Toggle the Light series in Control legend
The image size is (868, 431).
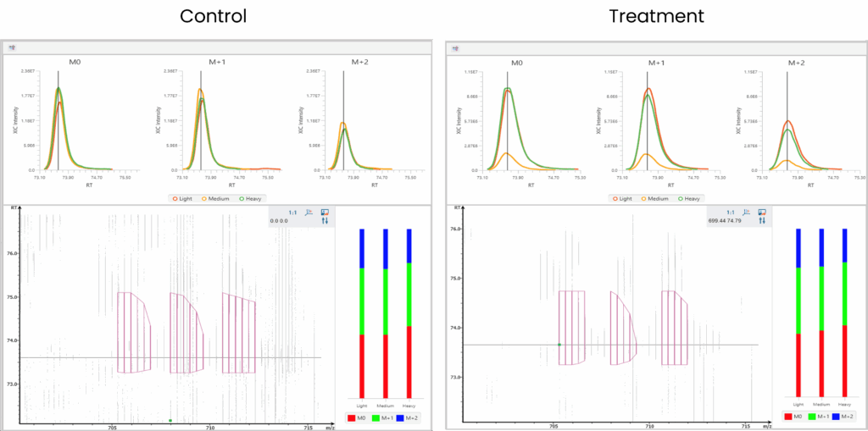point(181,198)
